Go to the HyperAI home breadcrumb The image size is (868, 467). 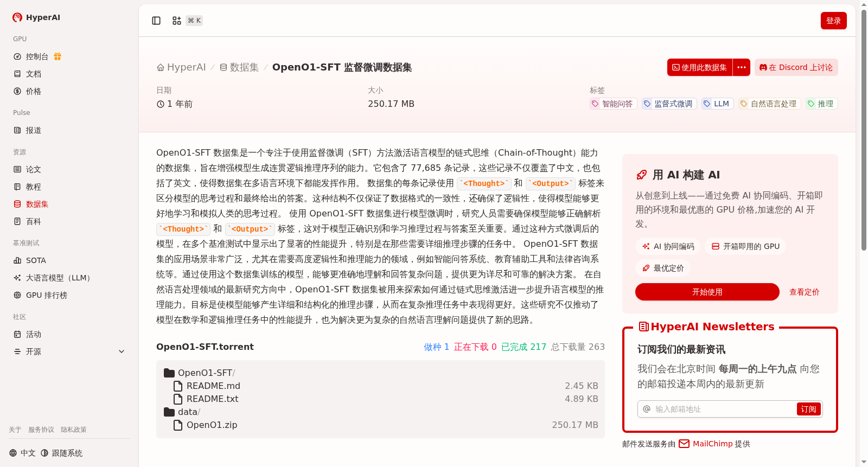point(181,67)
